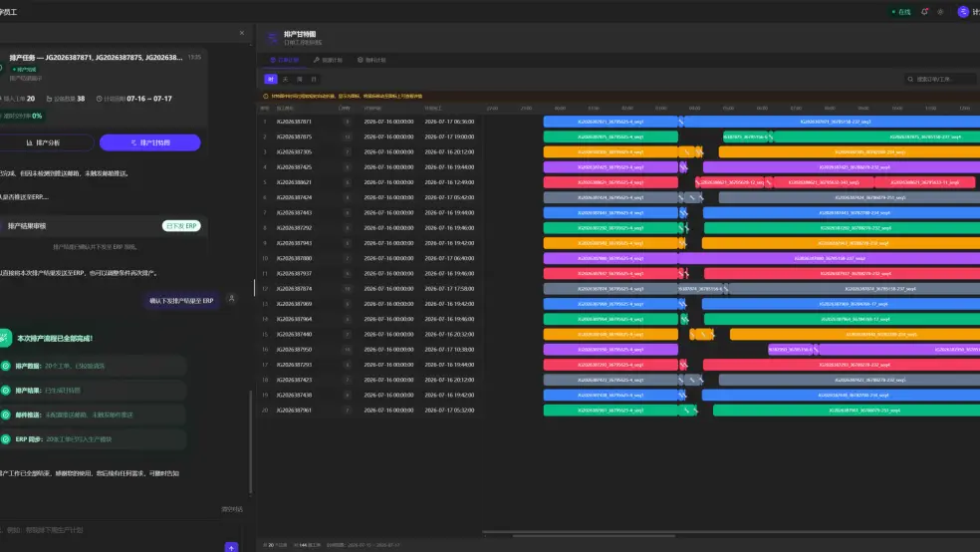Close the chat panel with X
The width and height of the screenshot is (980, 552).
click(x=242, y=33)
